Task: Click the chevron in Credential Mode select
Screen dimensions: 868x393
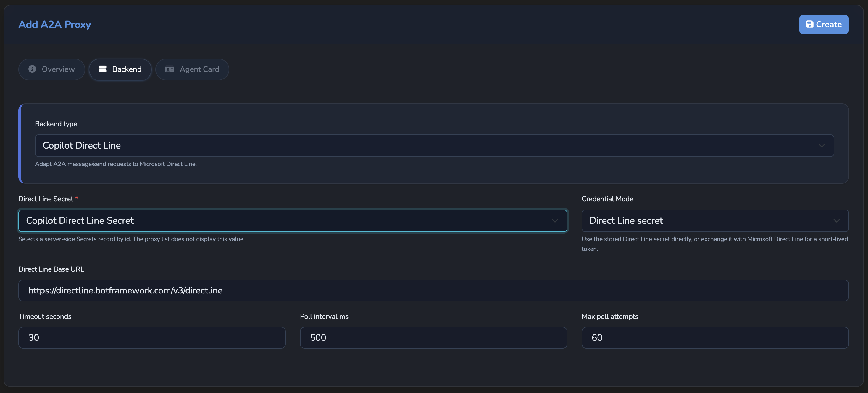Action: [x=836, y=221]
